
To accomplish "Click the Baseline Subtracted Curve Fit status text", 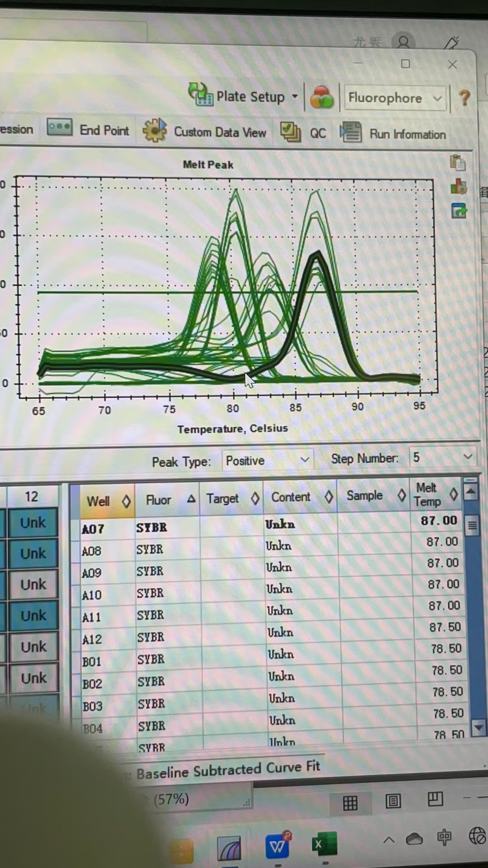I will [228, 770].
